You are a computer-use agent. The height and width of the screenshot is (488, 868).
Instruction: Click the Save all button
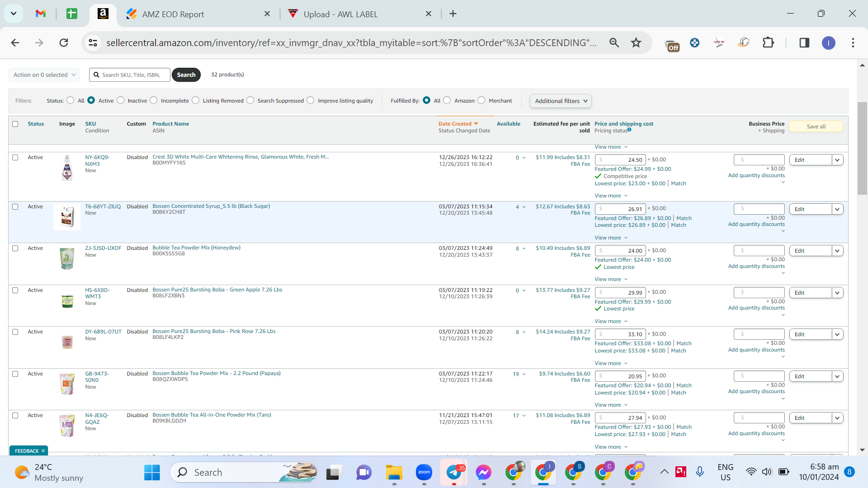pyautogui.click(x=816, y=127)
